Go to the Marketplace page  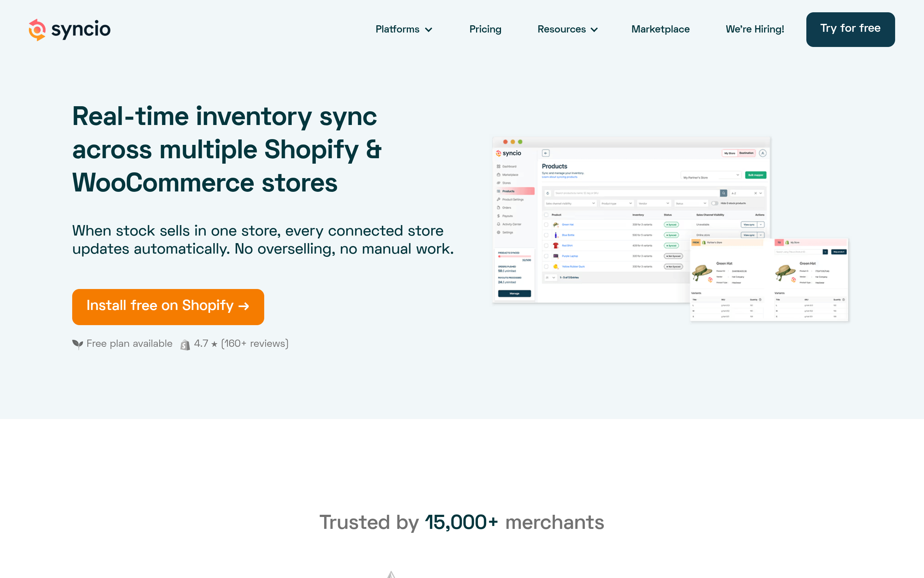[661, 29]
